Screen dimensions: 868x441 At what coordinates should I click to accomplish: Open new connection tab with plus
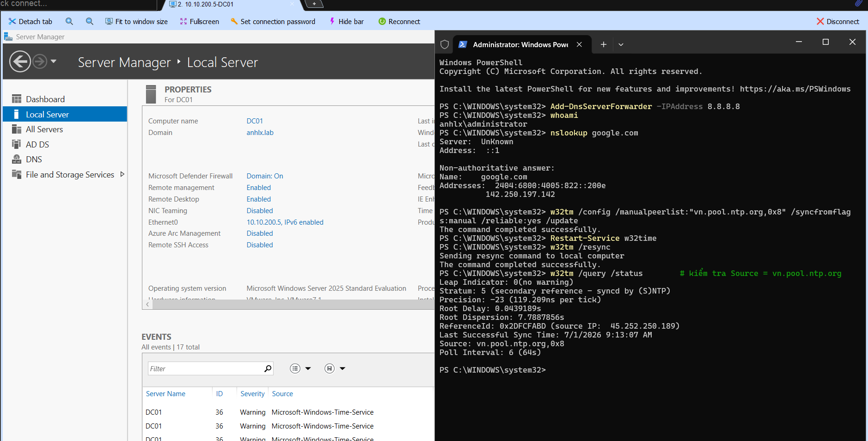pos(314,4)
